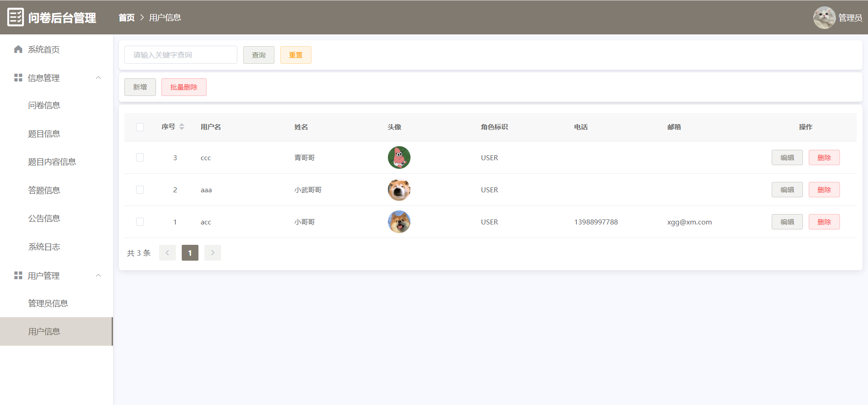Click the 电话 column header
868x405 pixels.
[581, 127]
